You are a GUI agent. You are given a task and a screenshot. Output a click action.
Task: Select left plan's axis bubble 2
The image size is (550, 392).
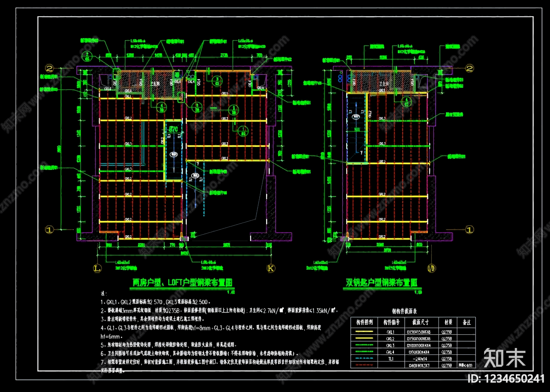[x=49, y=68]
